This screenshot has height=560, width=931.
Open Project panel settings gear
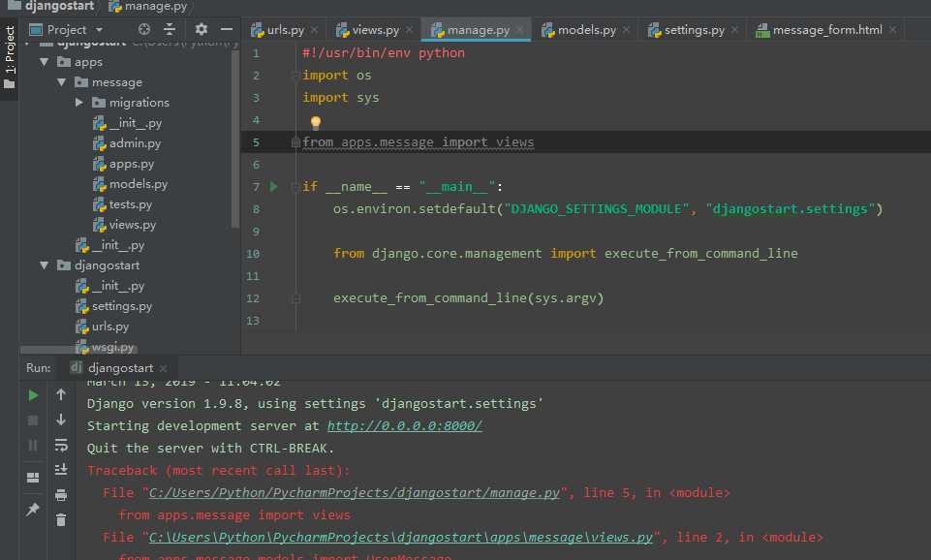pyautogui.click(x=202, y=29)
